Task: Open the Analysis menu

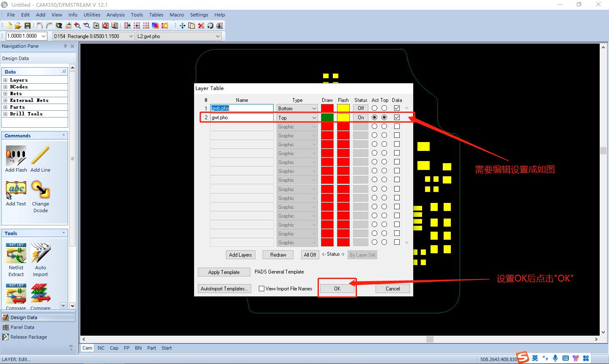Action: [115, 15]
